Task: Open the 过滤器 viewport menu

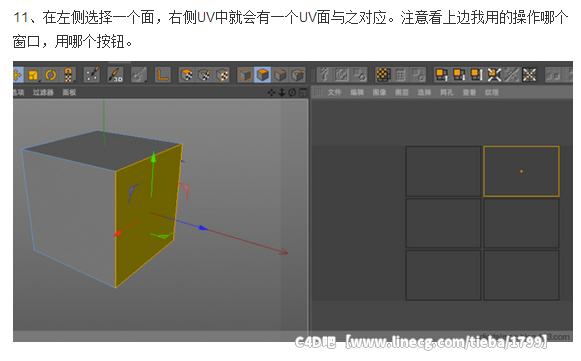Action: coord(43,92)
